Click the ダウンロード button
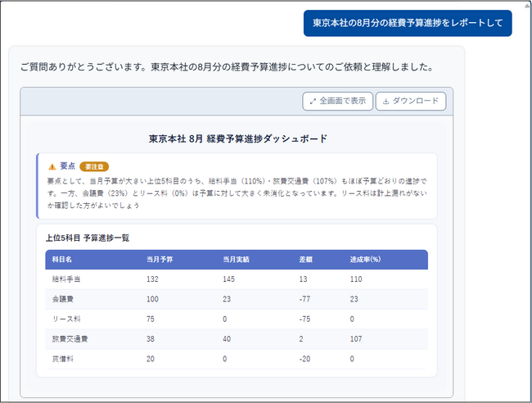Screen dimensions: 532x403 click(411, 102)
